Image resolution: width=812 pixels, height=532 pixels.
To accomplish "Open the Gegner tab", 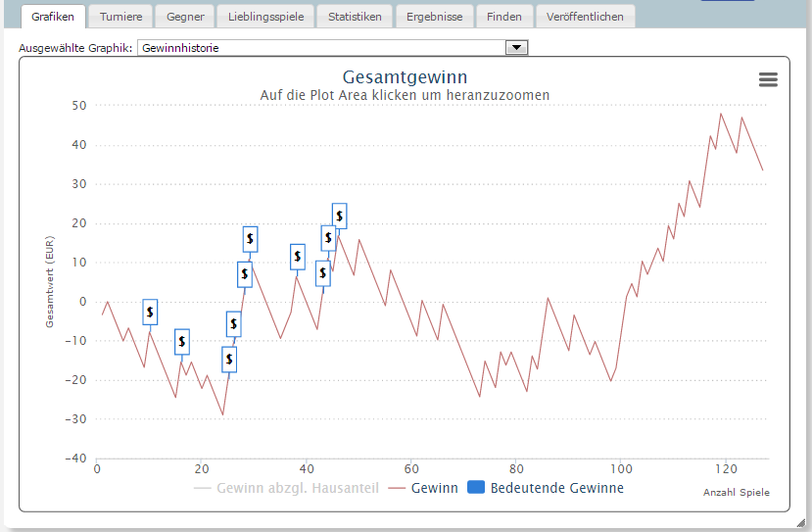I will (185, 17).
